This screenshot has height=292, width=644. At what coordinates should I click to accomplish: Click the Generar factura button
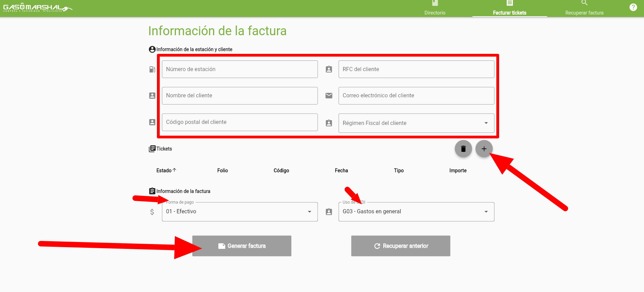tap(242, 246)
